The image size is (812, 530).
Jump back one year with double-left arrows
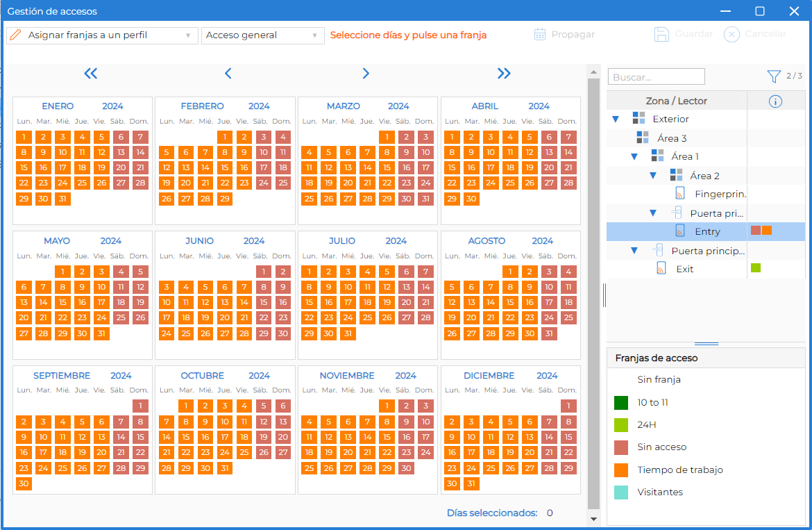pyautogui.click(x=91, y=74)
